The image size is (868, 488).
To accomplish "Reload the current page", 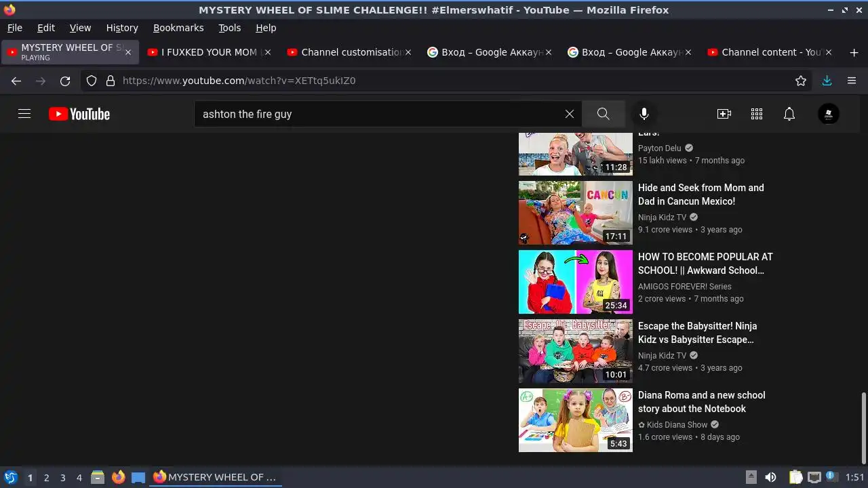I will point(65,81).
